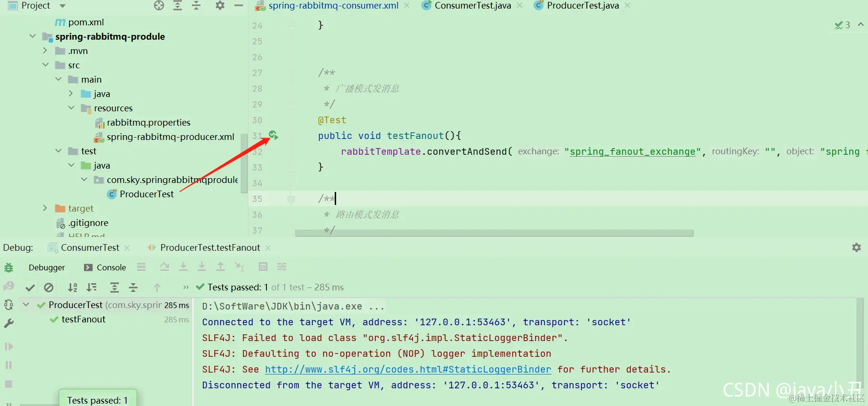Click the Evaluate Expression calculator icon
Viewport: 868px width, 406px height.
263,267
